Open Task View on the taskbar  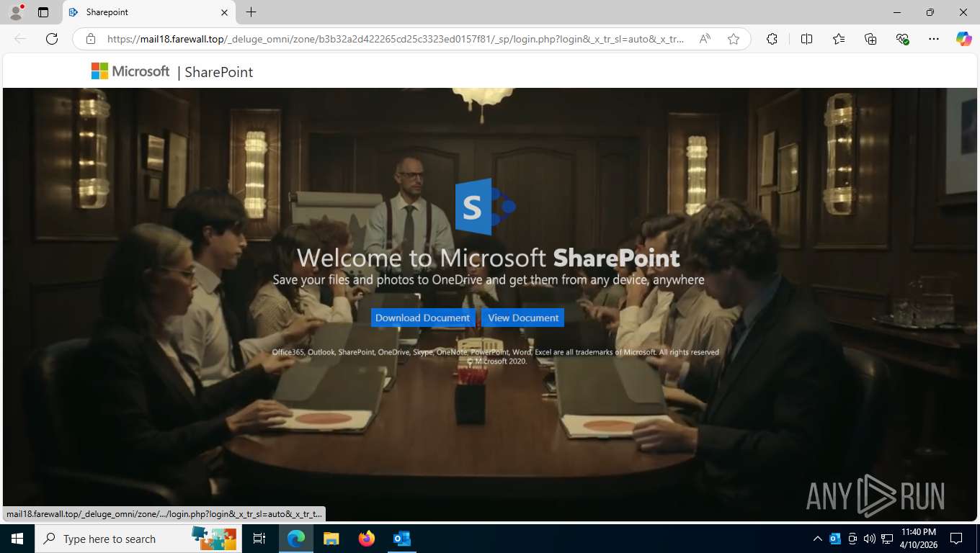[259, 539]
